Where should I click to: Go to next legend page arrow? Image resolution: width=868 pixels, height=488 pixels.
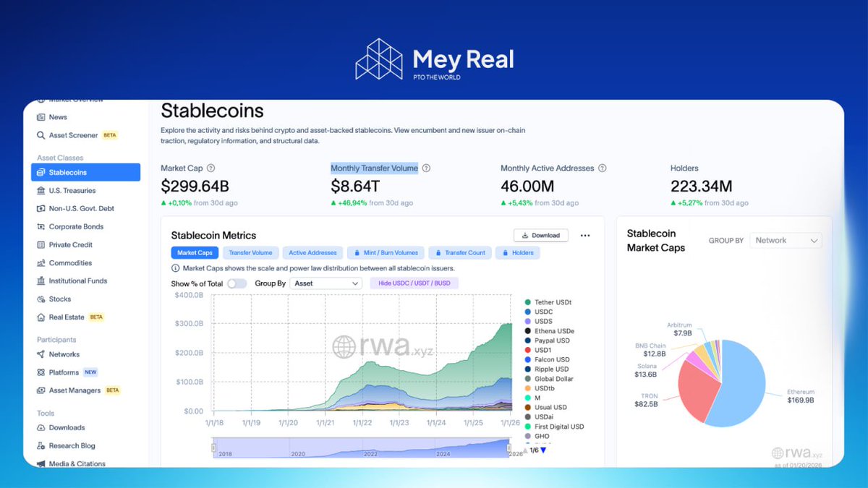point(543,450)
